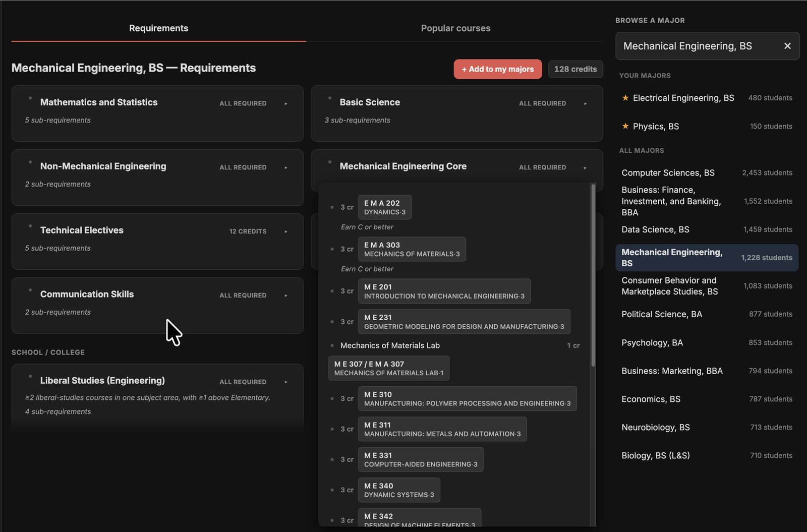Open the M E 231 Geometric Modeling course
The height and width of the screenshot is (532, 807).
(464, 322)
